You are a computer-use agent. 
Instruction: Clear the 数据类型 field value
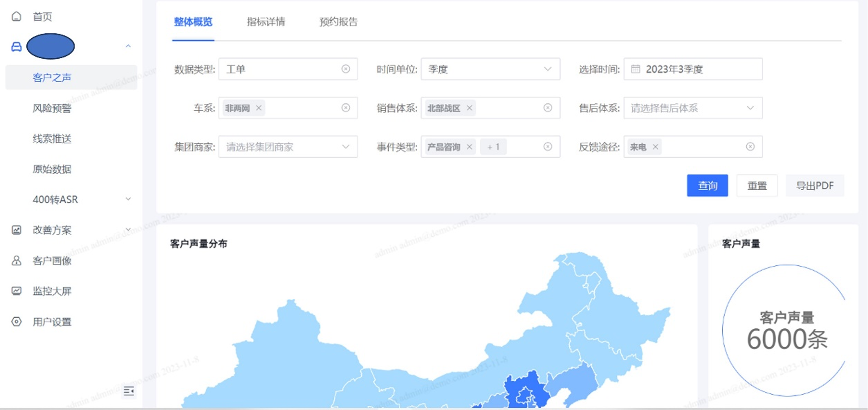click(x=346, y=69)
